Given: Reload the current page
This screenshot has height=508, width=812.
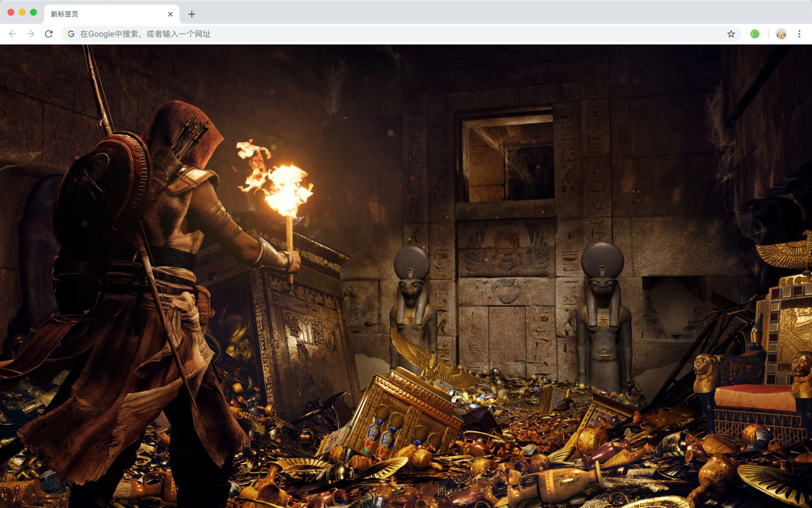Looking at the screenshot, I should (49, 34).
